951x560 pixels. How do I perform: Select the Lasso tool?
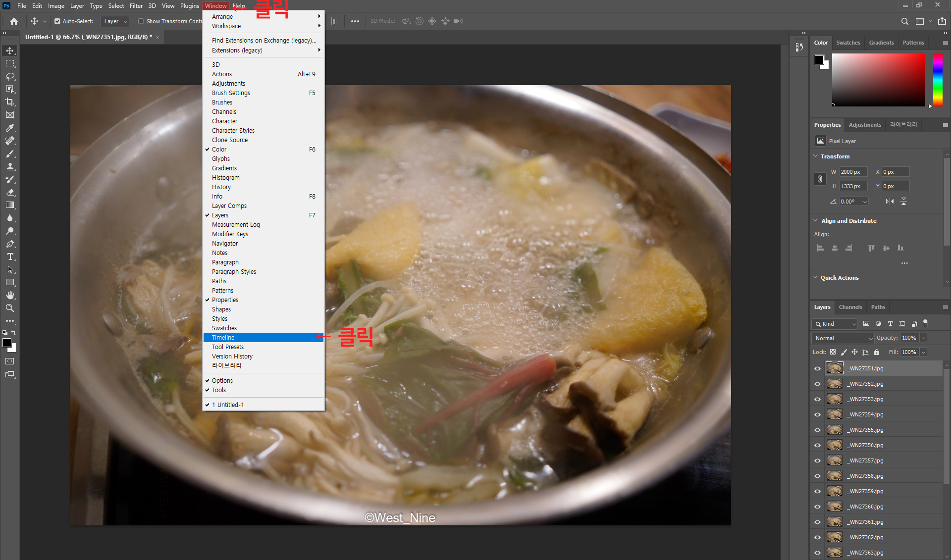coord(10,76)
